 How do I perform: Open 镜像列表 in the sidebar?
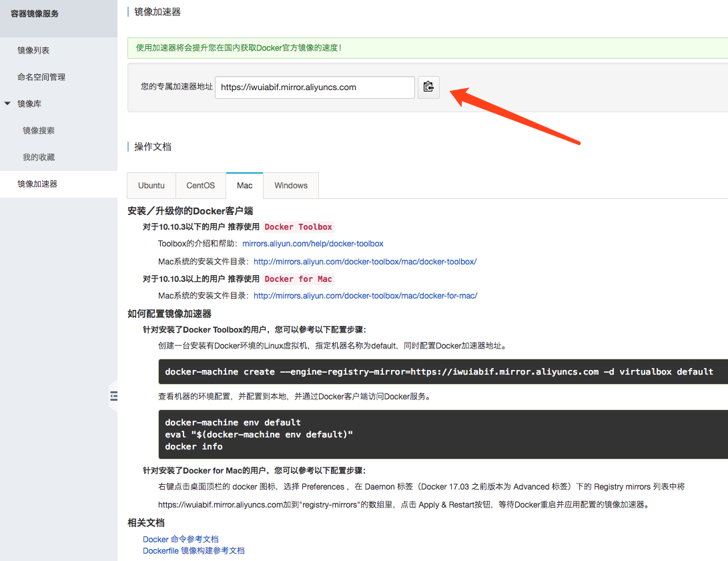(33, 50)
